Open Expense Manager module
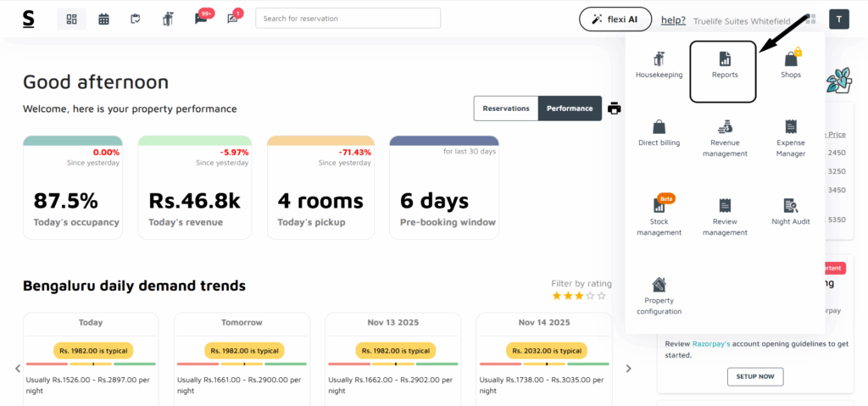Viewport: 868px width, 406px height. pos(790,137)
